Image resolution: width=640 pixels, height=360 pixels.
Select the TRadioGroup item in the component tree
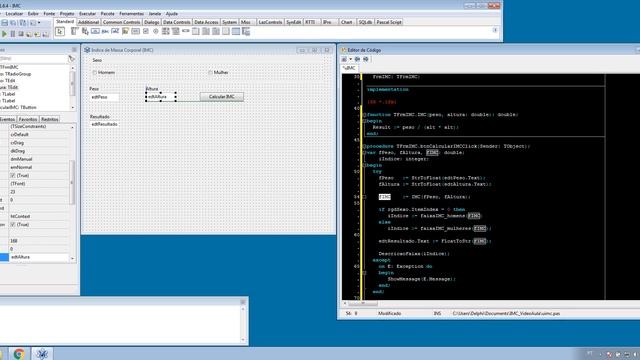pos(16,74)
